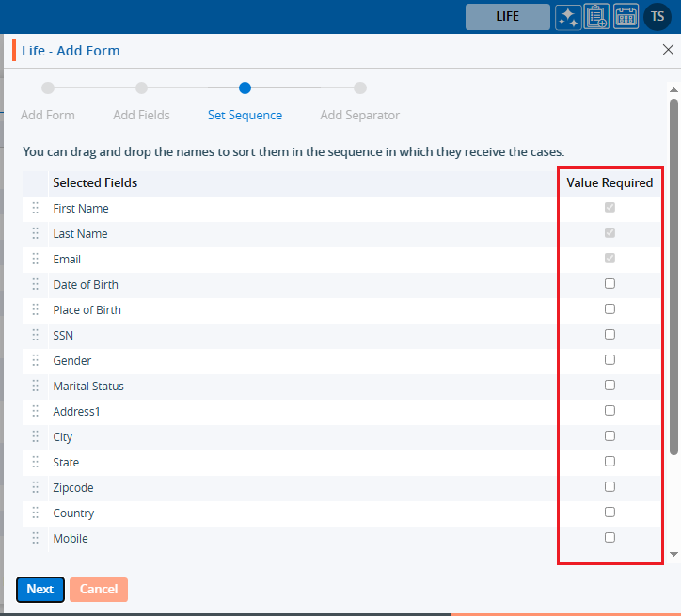Click the drag handle beside First Name
Image resolution: width=681 pixels, height=616 pixels.
point(36,209)
